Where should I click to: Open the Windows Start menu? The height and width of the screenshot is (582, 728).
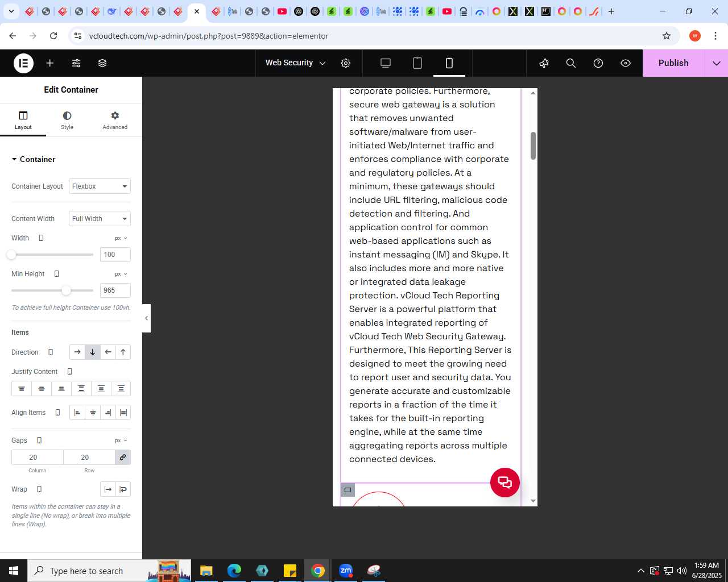[14, 571]
